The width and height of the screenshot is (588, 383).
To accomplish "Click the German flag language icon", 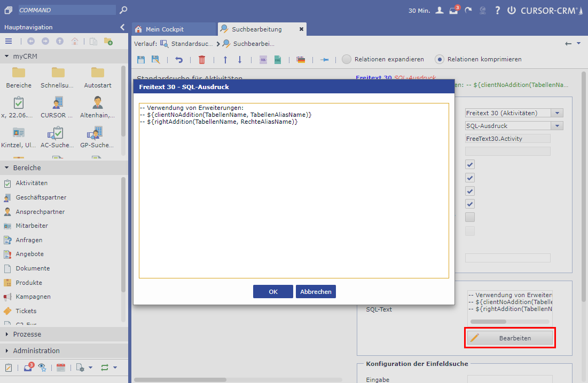I will (x=300, y=59).
